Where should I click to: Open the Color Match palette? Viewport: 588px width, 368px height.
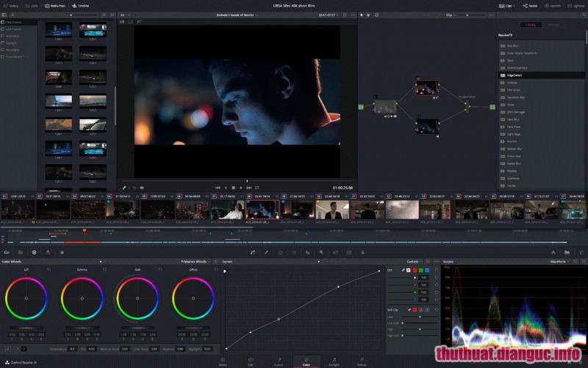pos(21,252)
